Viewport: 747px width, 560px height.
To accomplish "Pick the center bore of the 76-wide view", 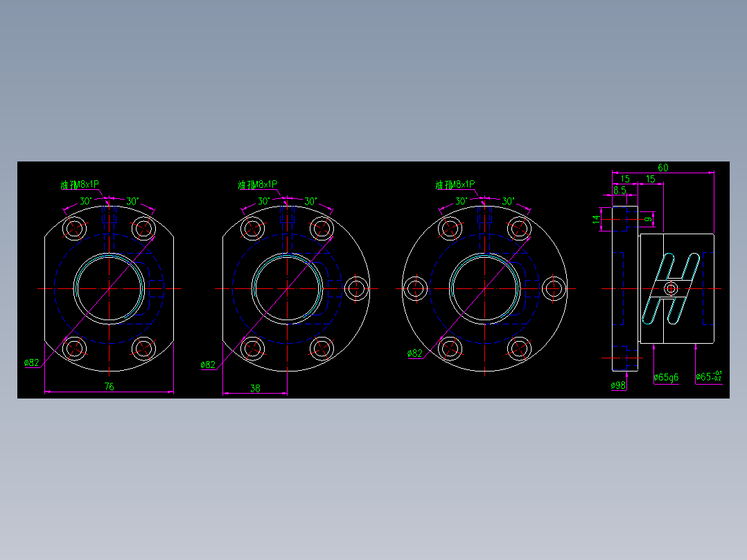I will click(109, 289).
